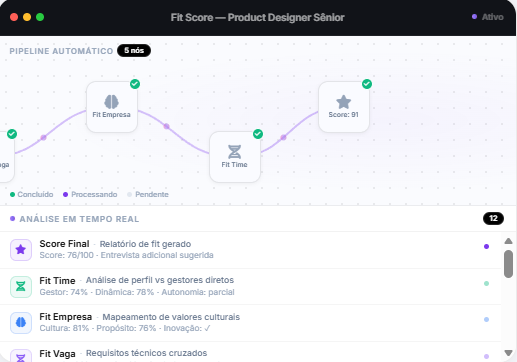Open the Score Final log entry
Image resolution: width=517 pixels, height=362 pixels.
[x=250, y=250]
